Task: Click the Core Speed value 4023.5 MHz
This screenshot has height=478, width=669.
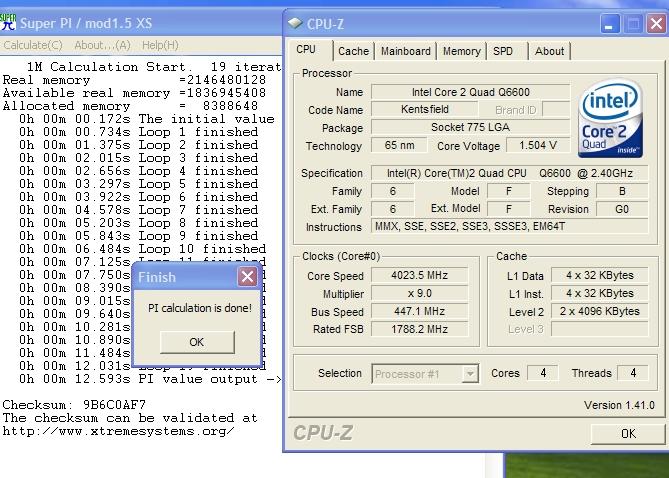Action: click(419, 275)
